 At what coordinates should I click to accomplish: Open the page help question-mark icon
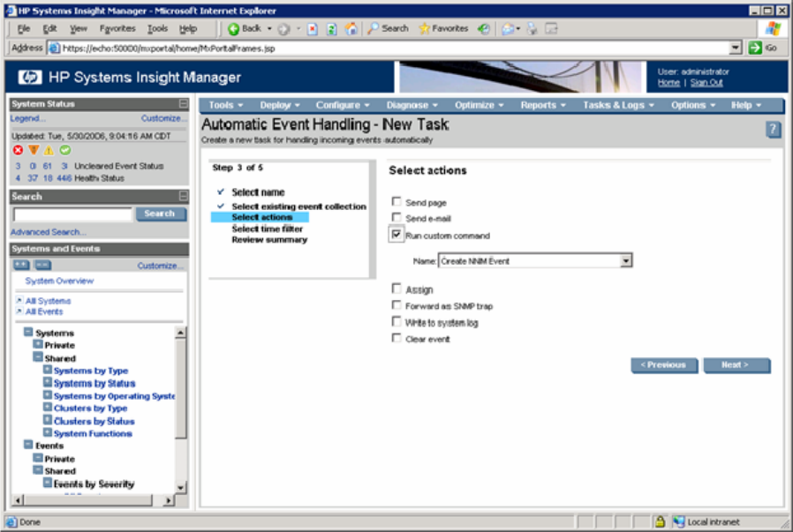(774, 130)
